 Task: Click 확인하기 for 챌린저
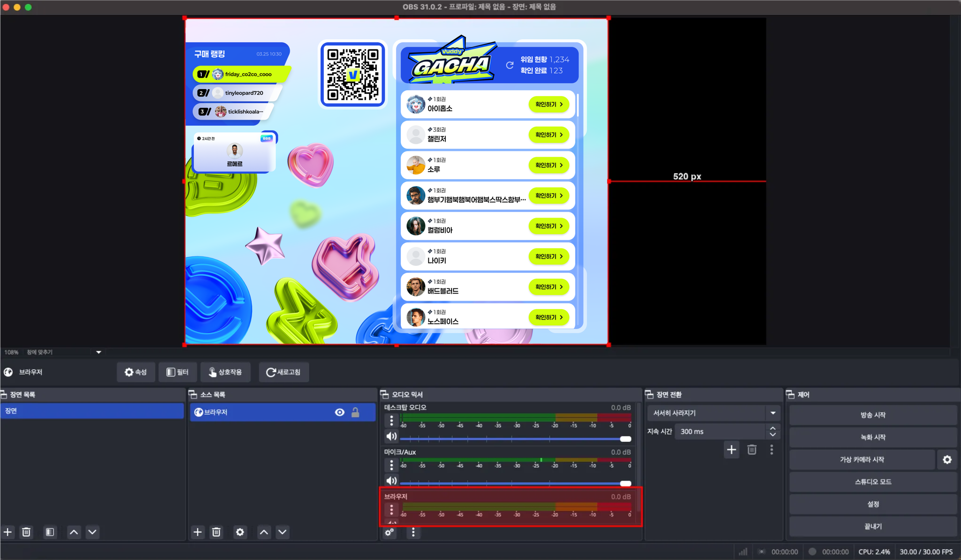[x=549, y=135]
